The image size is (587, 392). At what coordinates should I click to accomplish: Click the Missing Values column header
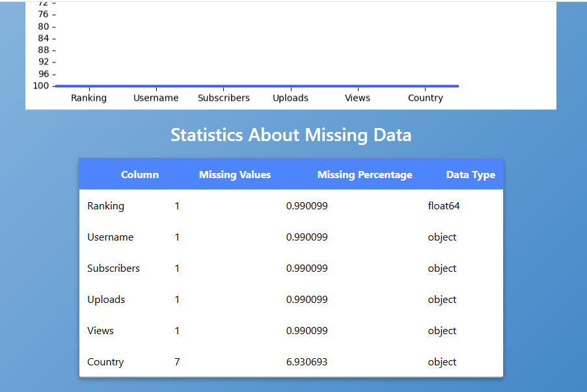tap(235, 175)
